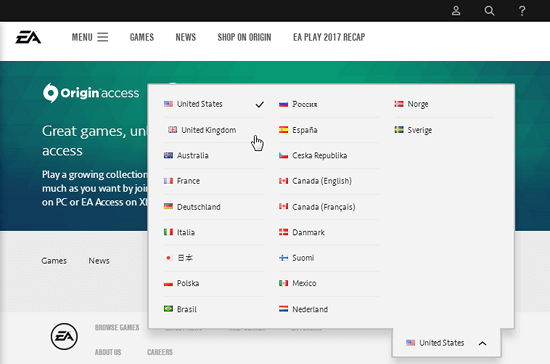Select the Suomi option

point(329,258)
